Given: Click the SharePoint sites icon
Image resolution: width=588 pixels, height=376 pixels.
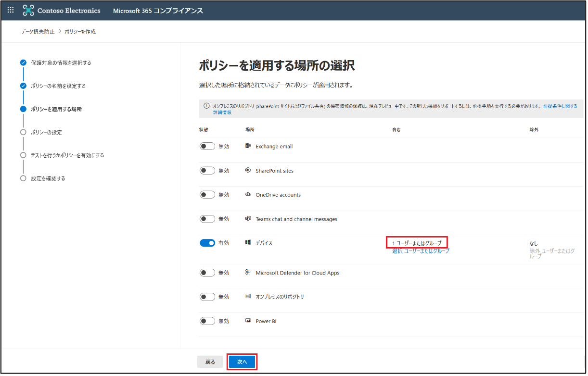Looking at the screenshot, I should pyautogui.click(x=248, y=170).
